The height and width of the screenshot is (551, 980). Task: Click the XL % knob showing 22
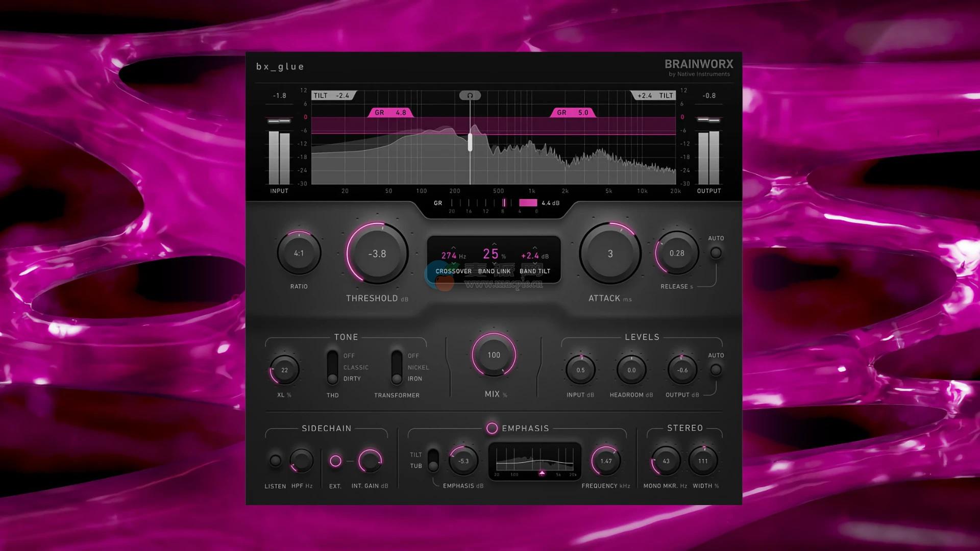tap(284, 370)
